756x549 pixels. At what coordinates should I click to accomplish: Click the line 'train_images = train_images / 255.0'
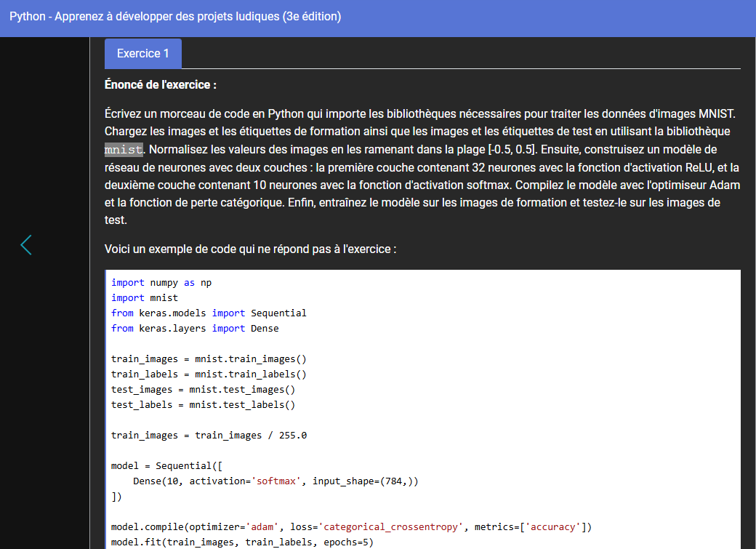click(209, 435)
